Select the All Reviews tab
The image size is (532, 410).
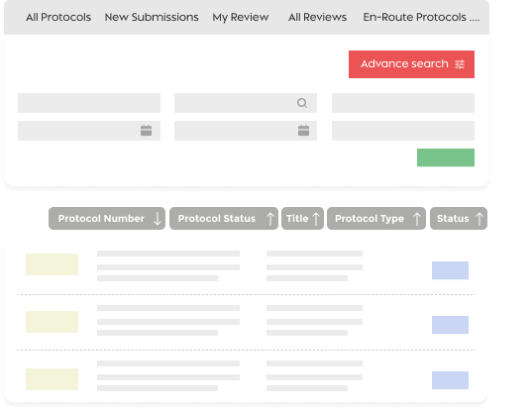click(x=318, y=17)
